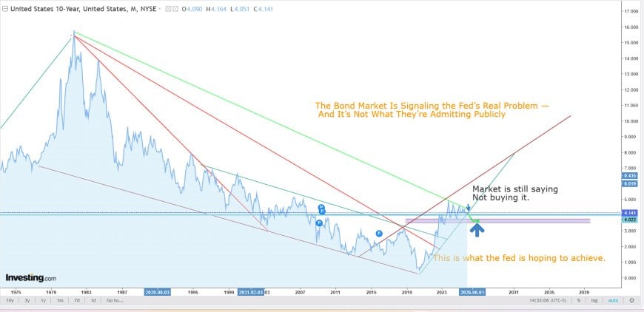Viewport: 644px width, 312px height.
Task: Click the blue P marker near 2016
Action: coord(379,234)
